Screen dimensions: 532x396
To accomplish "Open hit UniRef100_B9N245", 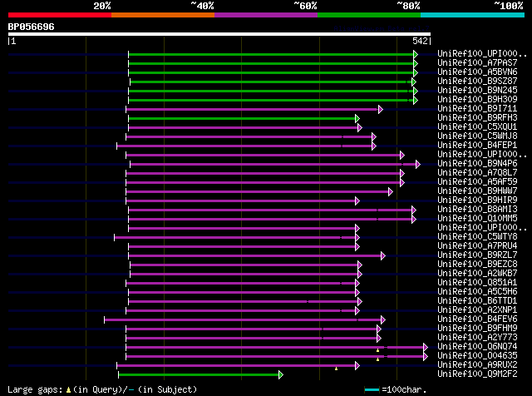I will (477, 91).
